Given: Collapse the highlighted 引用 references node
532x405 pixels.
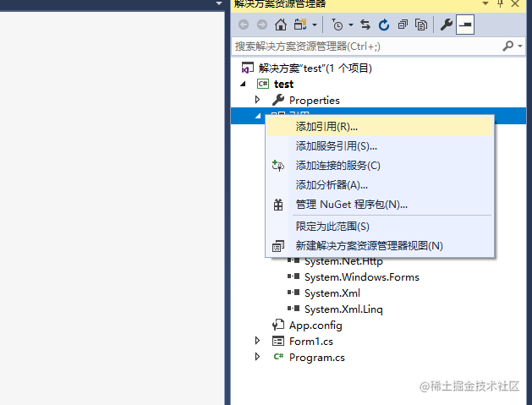Looking at the screenshot, I should [x=258, y=116].
